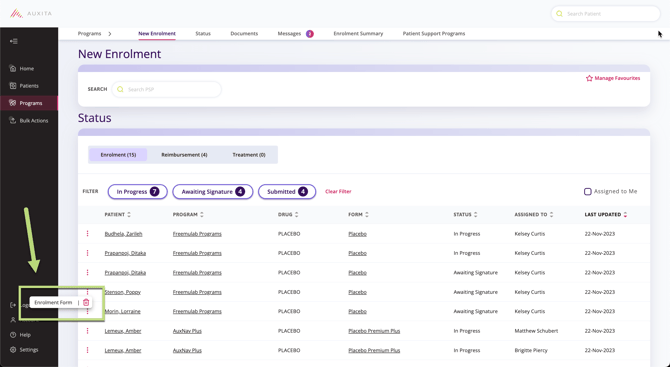Click PLACEBO drug cell in Budhela row
670x367 pixels.
[289, 234]
